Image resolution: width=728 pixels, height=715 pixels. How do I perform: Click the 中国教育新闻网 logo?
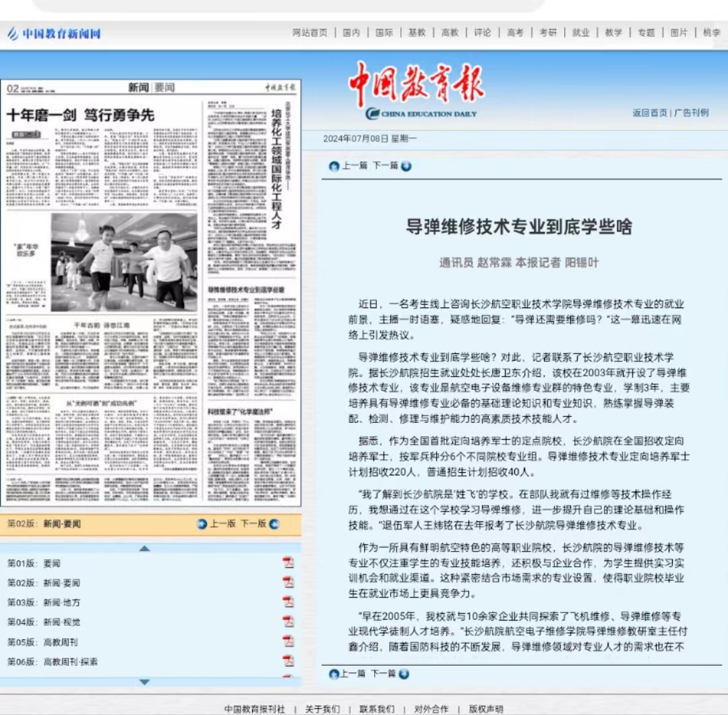tap(54, 34)
